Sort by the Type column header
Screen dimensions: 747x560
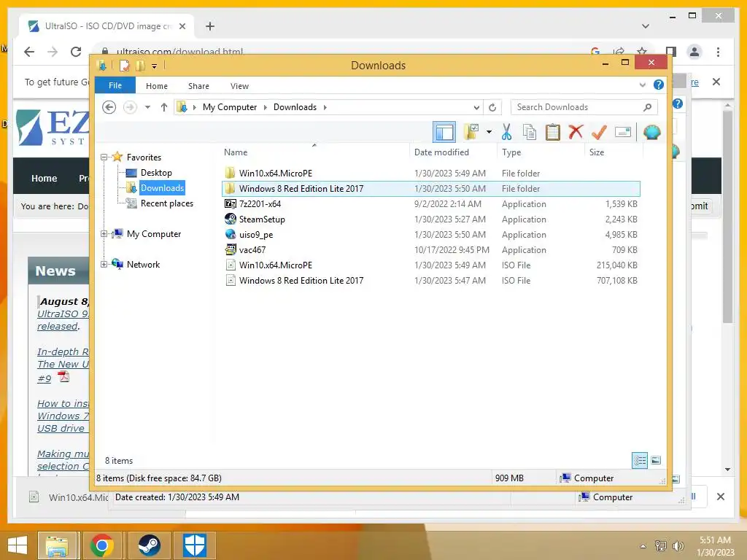pyautogui.click(x=511, y=152)
